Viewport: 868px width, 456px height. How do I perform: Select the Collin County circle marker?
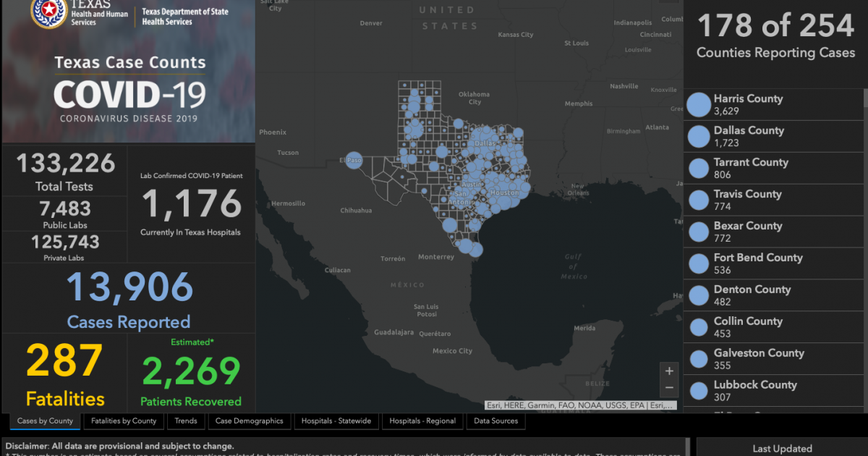tap(699, 327)
